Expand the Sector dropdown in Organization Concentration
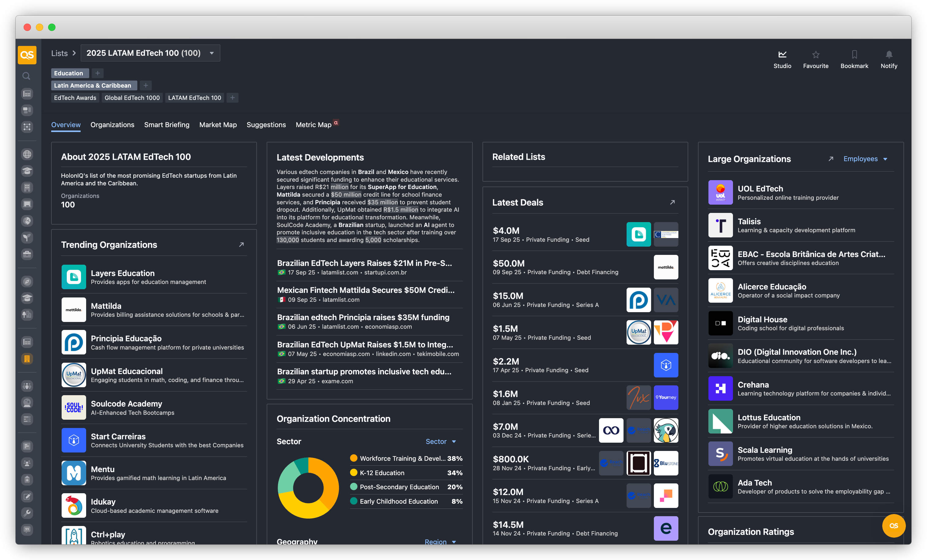Image resolution: width=927 pixels, height=560 pixels. [441, 441]
